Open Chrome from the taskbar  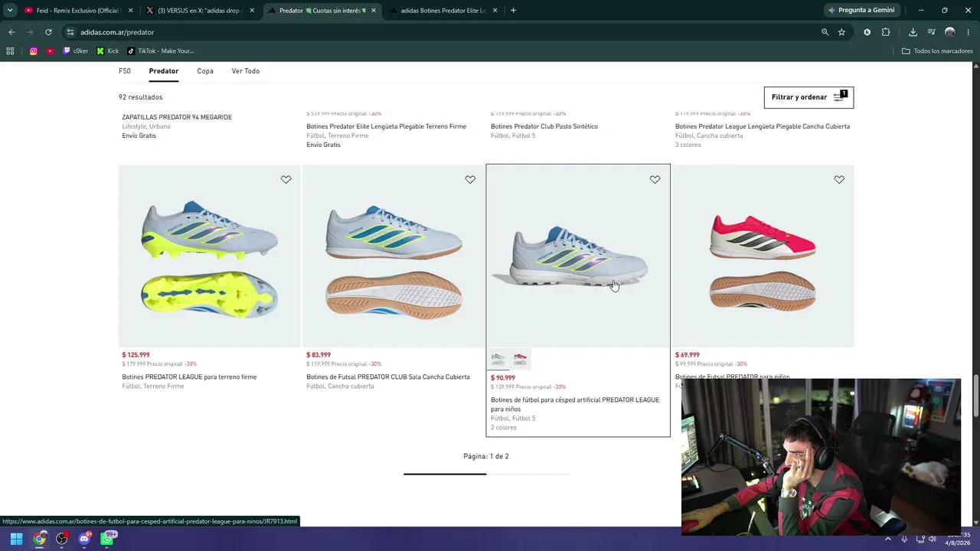coord(39,539)
